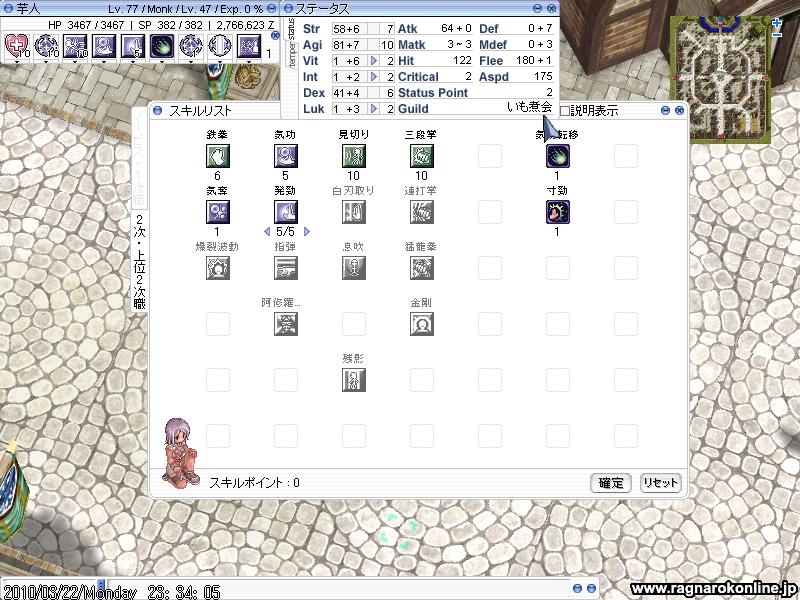Viewport: 800px width, 600px height.
Task: Use the heart Heal skill in hotbar
Action: click(17, 46)
